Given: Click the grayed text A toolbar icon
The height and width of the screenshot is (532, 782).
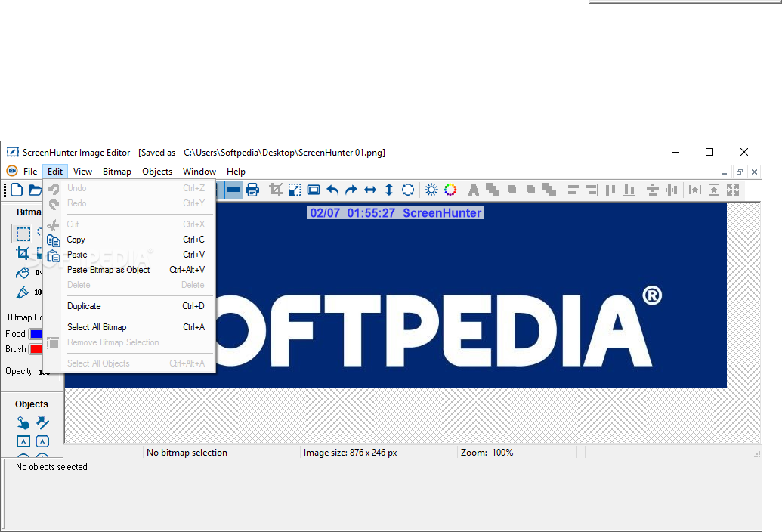Looking at the screenshot, I should pyautogui.click(x=474, y=190).
